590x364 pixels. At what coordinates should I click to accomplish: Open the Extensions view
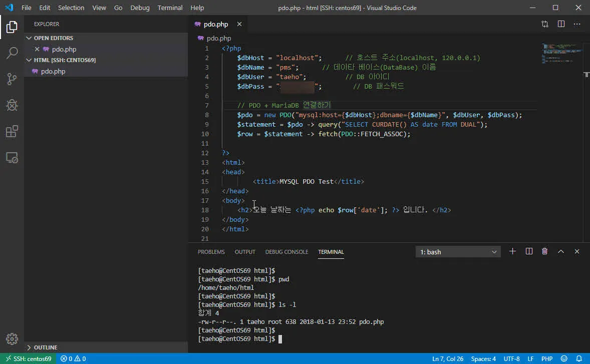(11, 131)
